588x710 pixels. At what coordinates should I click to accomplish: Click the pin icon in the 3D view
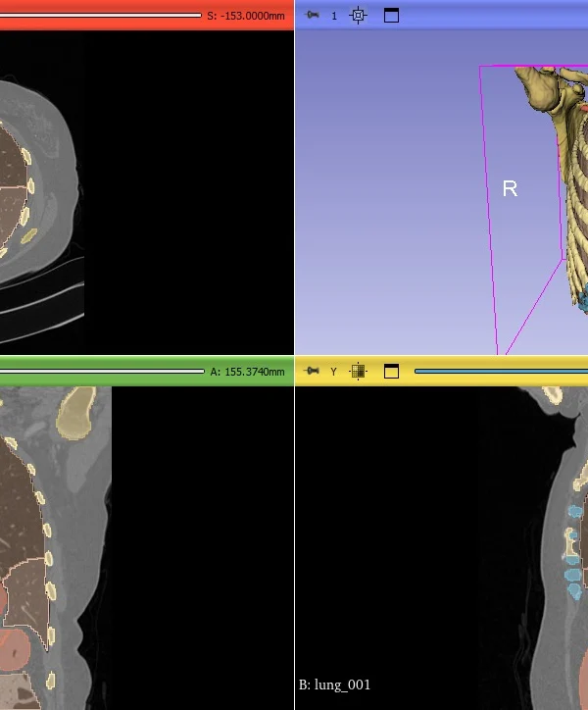(312, 15)
